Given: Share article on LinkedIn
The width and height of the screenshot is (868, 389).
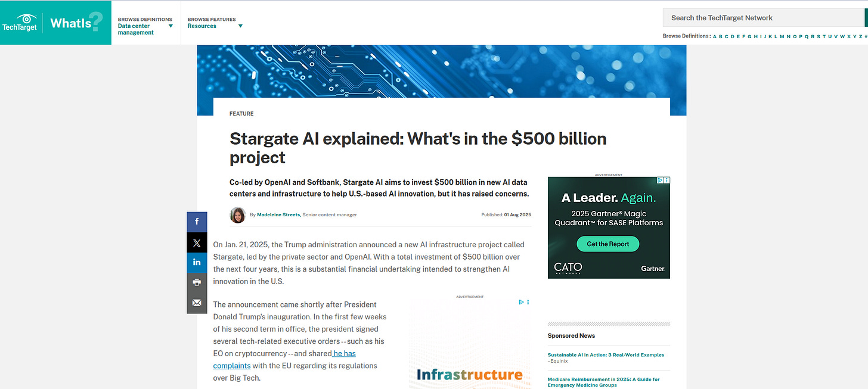Looking at the screenshot, I should [197, 263].
